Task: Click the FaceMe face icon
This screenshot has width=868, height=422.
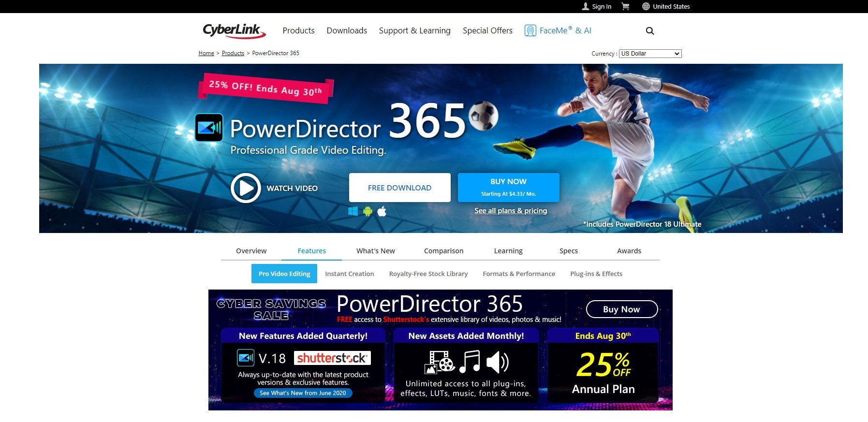Action: pos(530,30)
